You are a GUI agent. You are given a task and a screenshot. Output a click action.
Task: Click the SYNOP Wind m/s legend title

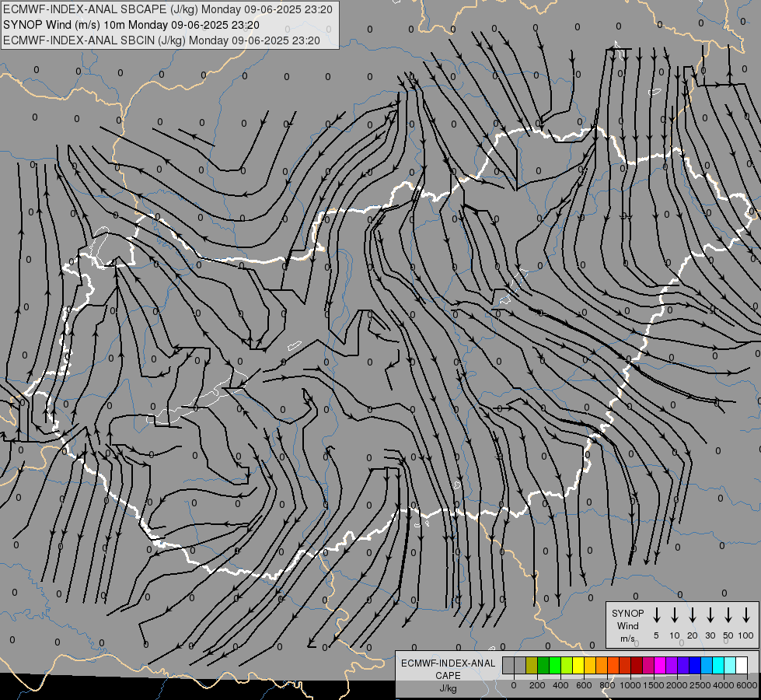[x=627, y=625]
